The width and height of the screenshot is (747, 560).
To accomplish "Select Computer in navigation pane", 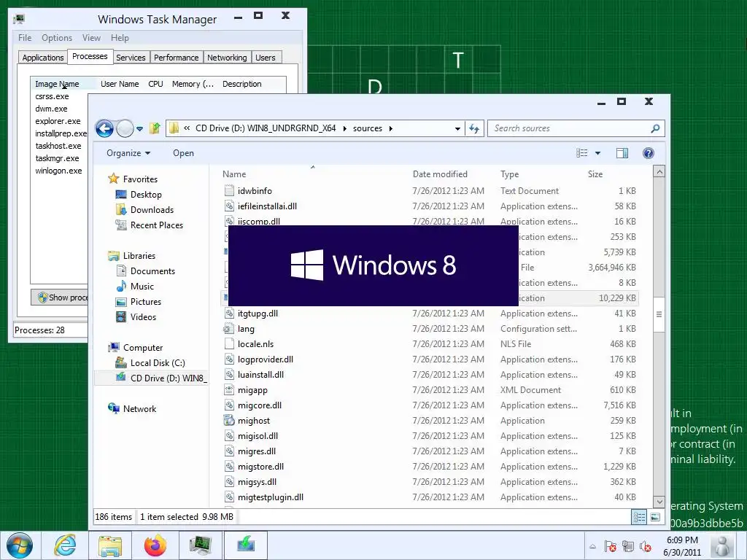I will (x=143, y=348).
